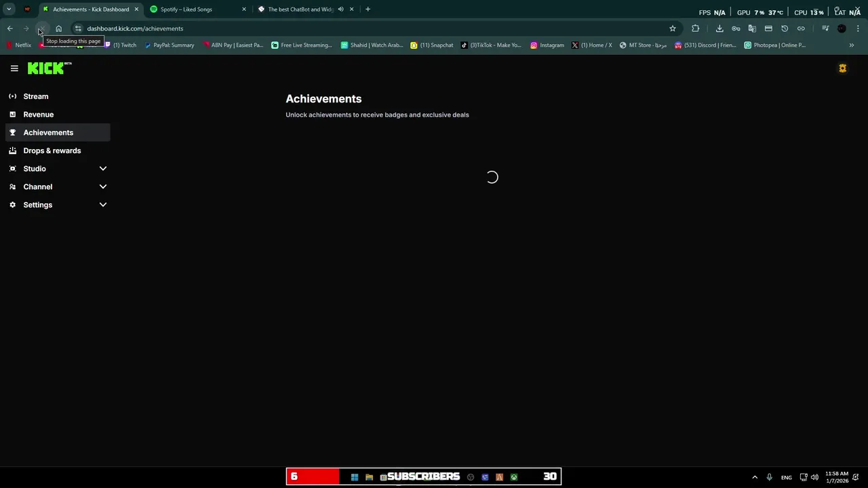Expand the Channel section chevron
Viewport: 868px width, 488px height.
pos(103,186)
